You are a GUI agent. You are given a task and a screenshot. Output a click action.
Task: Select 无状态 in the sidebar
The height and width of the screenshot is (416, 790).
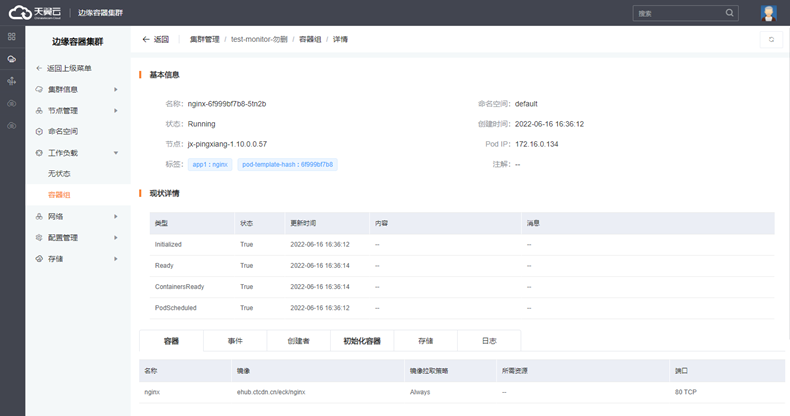(59, 174)
